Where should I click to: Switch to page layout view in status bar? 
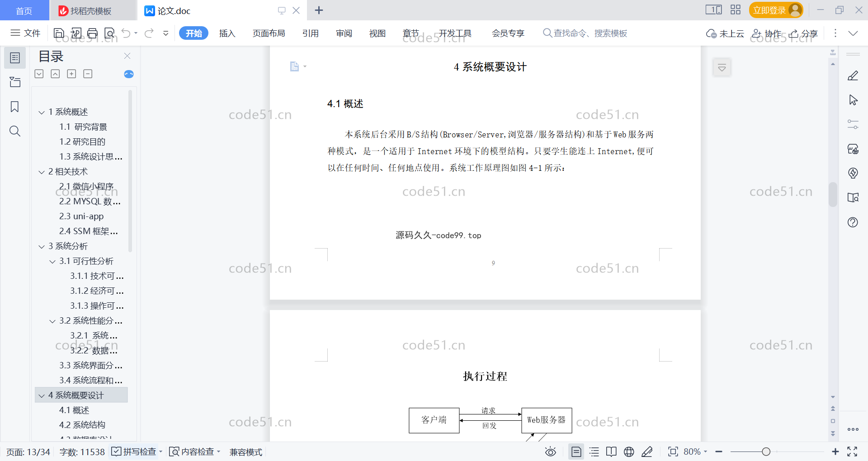click(576, 452)
